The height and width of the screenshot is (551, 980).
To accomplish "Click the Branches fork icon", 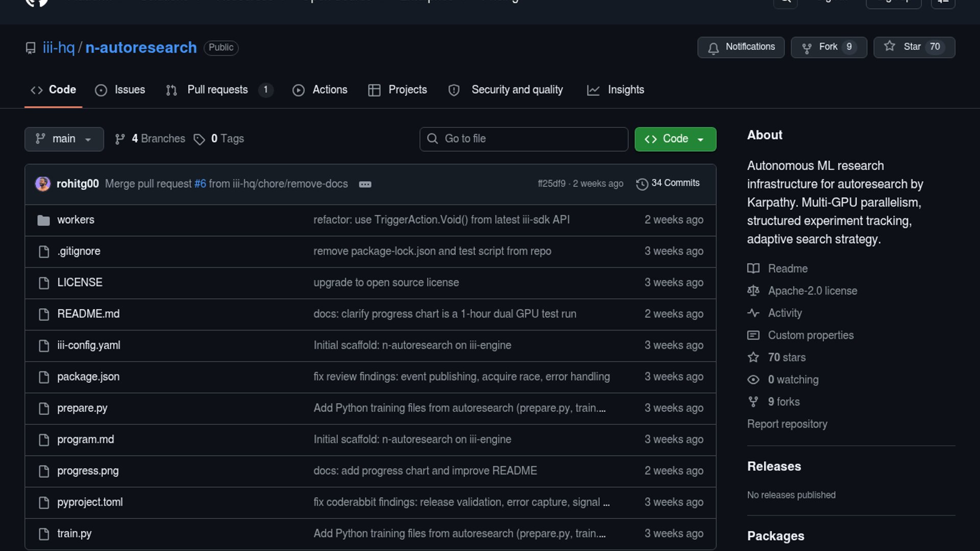I will tap(120, 139).
